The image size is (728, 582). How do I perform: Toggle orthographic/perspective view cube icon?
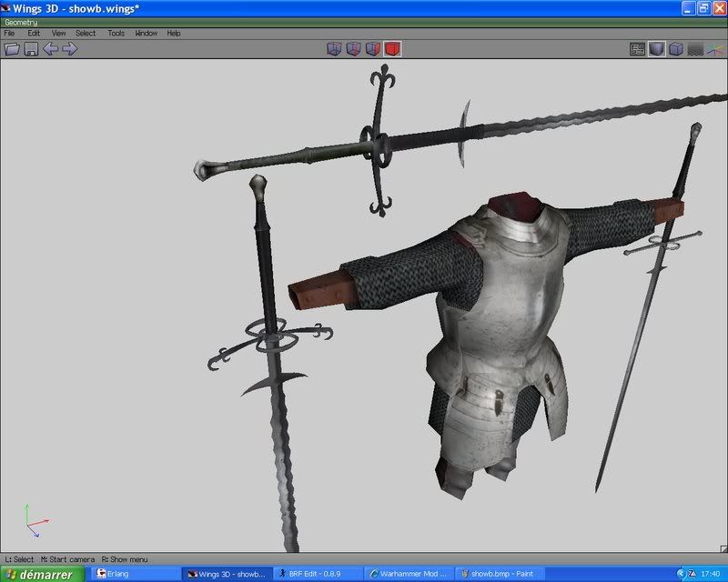[676, 49]
